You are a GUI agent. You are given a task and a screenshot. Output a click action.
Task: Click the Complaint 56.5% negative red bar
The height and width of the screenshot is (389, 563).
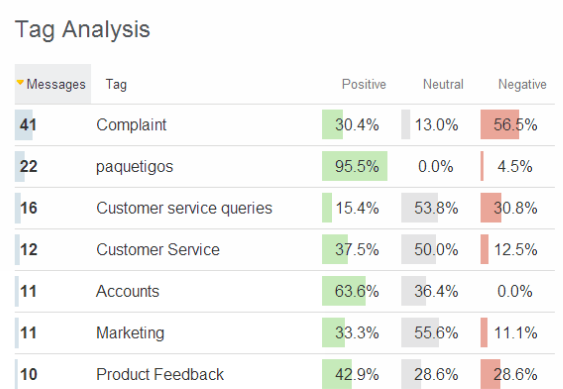pyautogui.click(x=500, y=124)
